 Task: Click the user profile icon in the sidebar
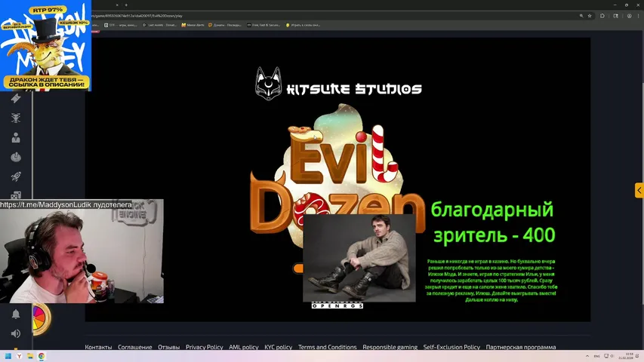[x=15, y=137]
